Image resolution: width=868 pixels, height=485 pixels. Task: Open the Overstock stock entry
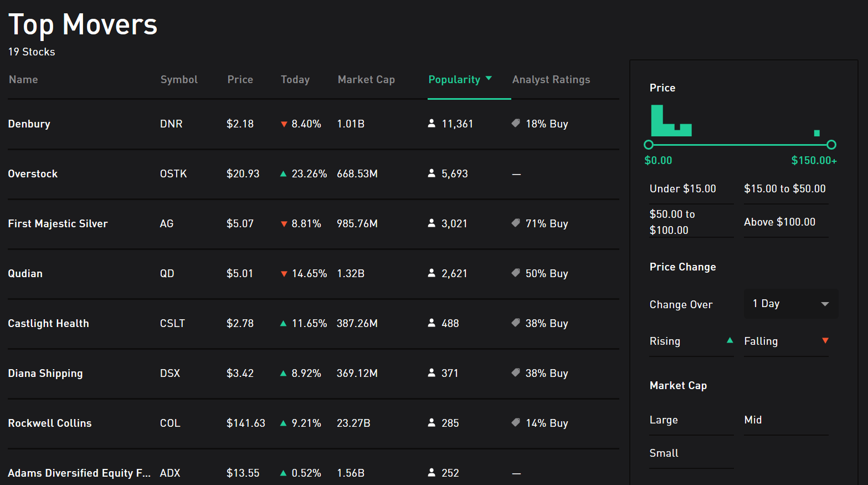coord(33,173)
